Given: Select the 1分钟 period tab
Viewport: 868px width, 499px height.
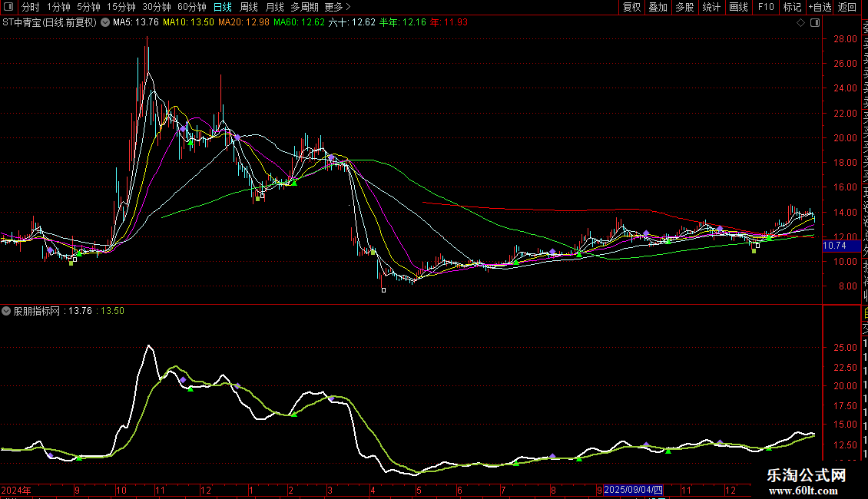Looking at the screenshot, I should click(58, 7).
